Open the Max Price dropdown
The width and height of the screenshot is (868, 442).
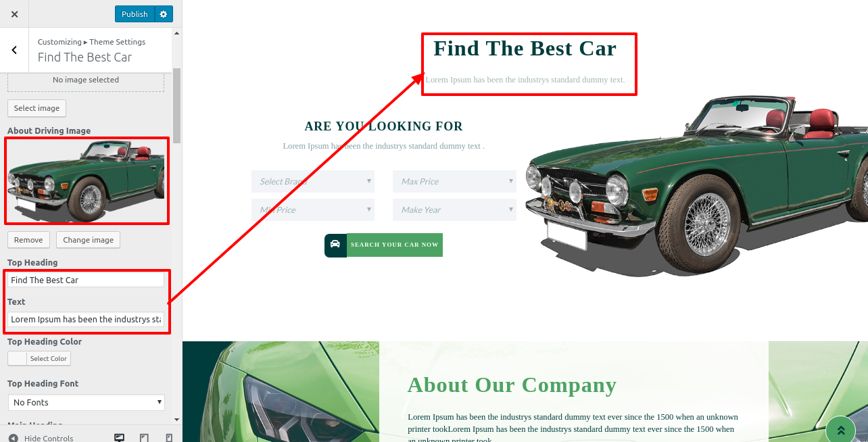[x=454, y=181]
